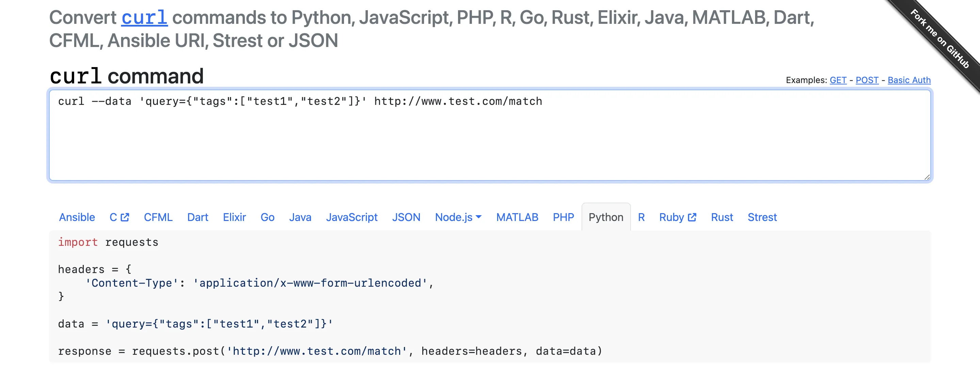
Task: Load the GET example
Action: (x=838, y=80)
